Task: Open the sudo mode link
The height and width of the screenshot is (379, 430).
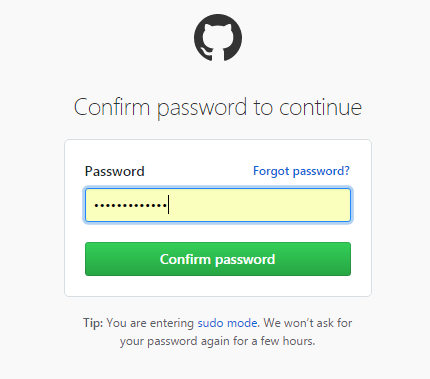Action: [227, 323]
